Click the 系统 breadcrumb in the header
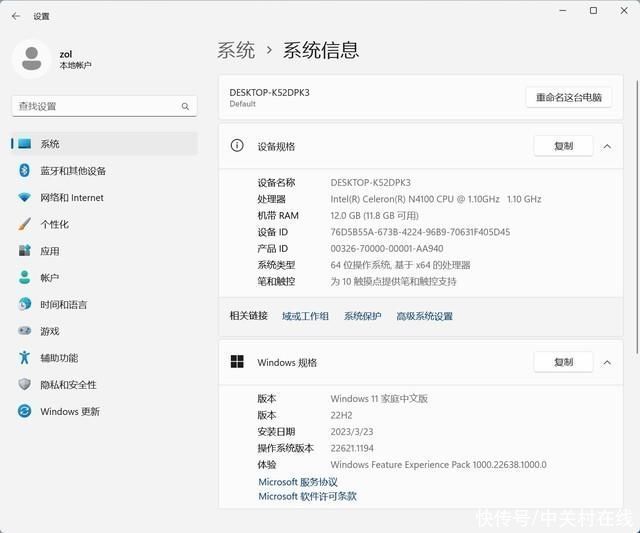640x533 pixels. coord(236,50)
